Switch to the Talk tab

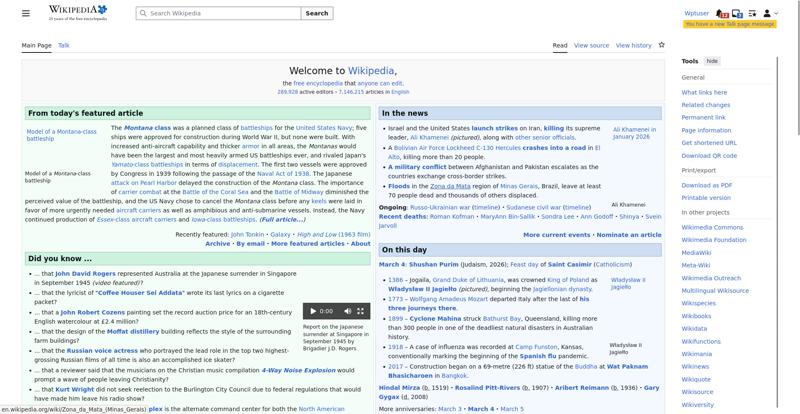point(64,45)
